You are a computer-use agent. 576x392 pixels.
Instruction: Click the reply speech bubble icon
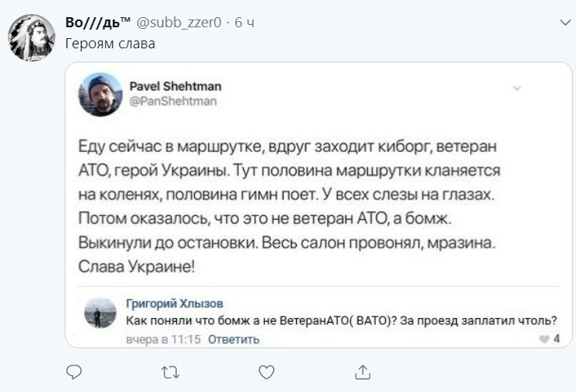[73, 370]
